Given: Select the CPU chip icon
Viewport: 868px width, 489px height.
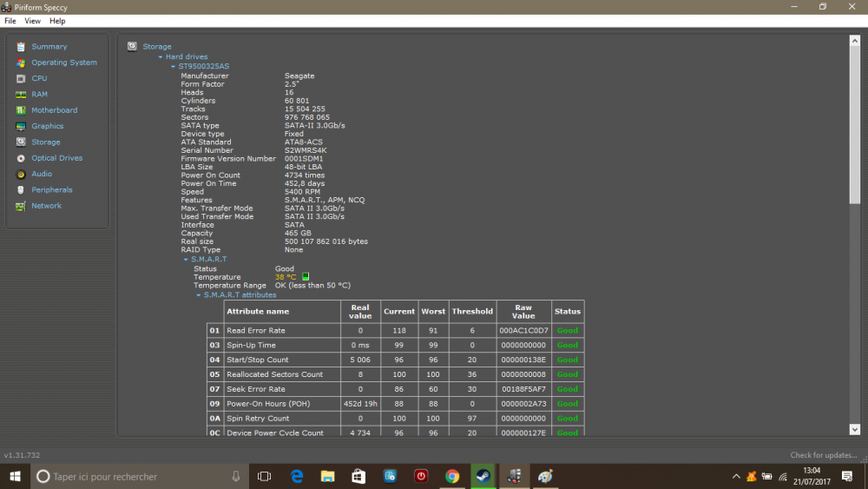Looking at the screenshot, I should point(21,79).
